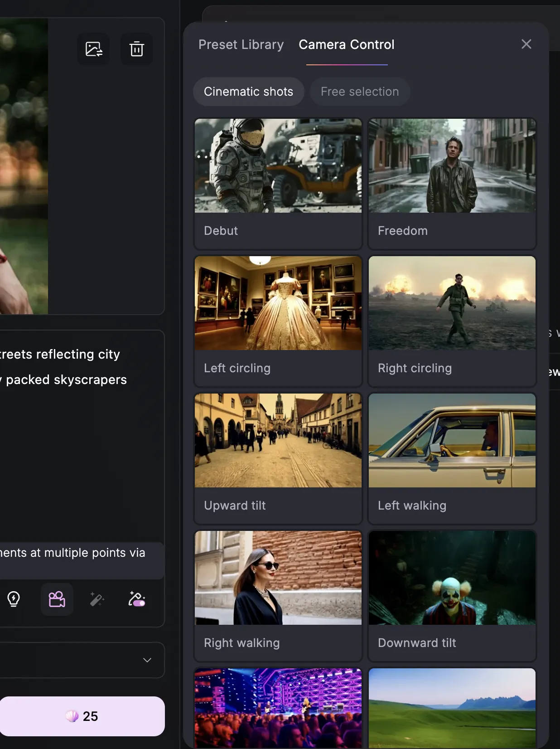Viewport: 560px width, 749px height.
Task: Switch to Free selection mode
Action: coord(360,92)
